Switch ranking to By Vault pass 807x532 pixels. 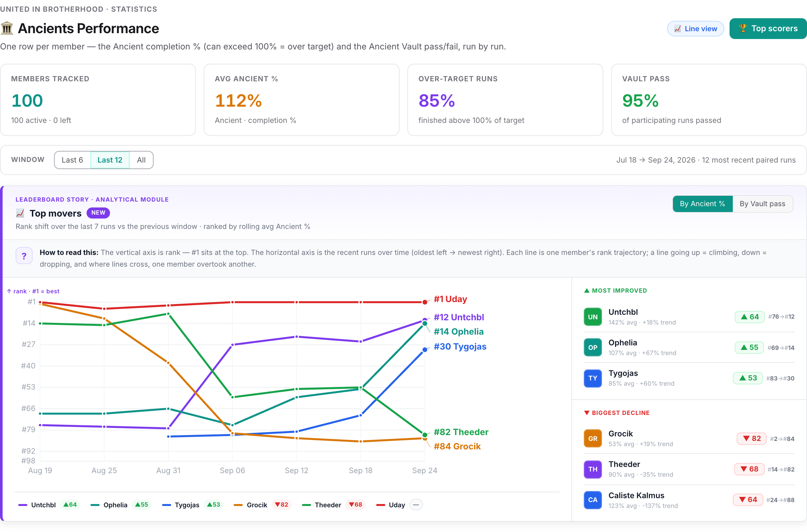[x=762, y=204]
